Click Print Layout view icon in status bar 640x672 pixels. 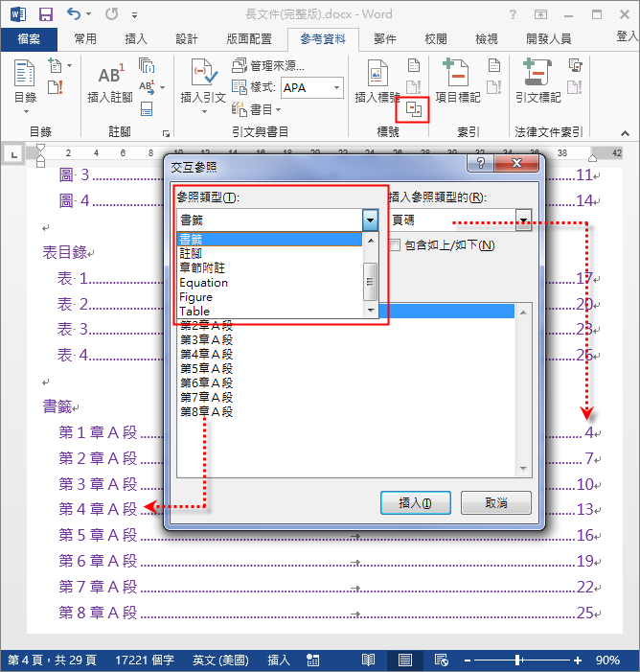point(405,660)
